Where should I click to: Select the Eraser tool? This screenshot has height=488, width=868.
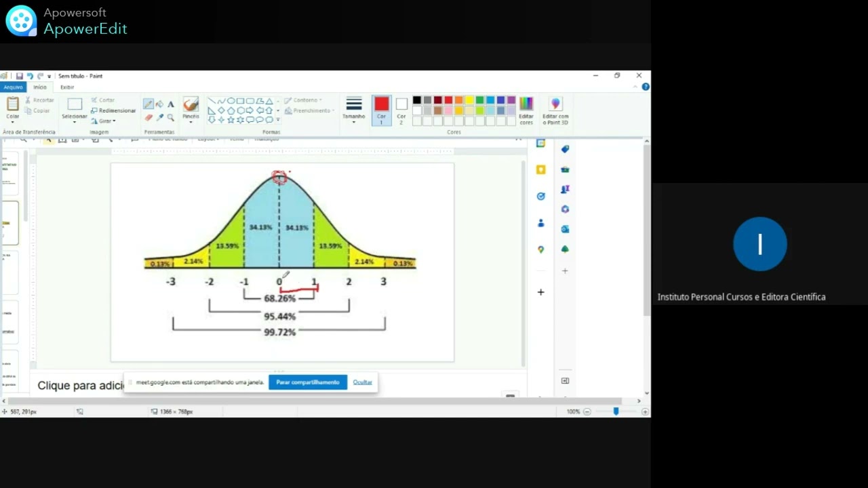(x=148, y=118)
